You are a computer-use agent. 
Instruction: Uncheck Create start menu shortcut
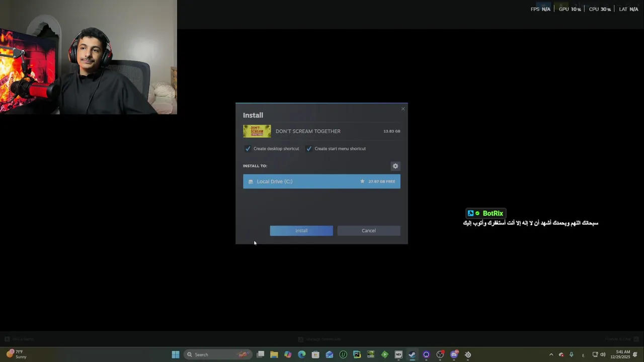pyautogui.click(x=309, y=149)
